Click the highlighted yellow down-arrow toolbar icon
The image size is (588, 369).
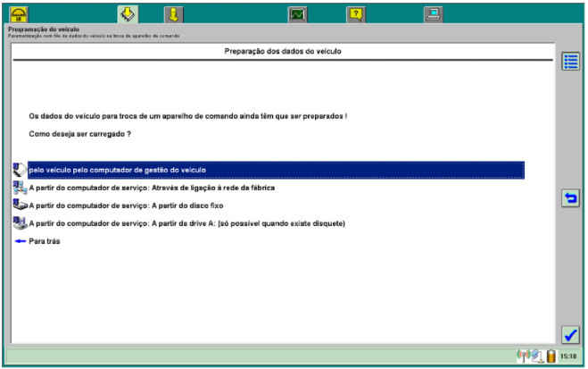128,13
